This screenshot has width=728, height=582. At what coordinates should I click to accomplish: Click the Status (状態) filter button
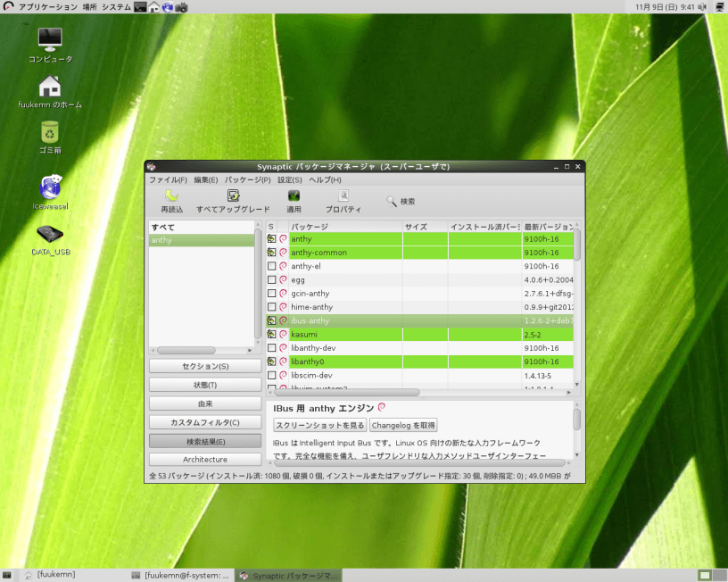pos(205,385)
